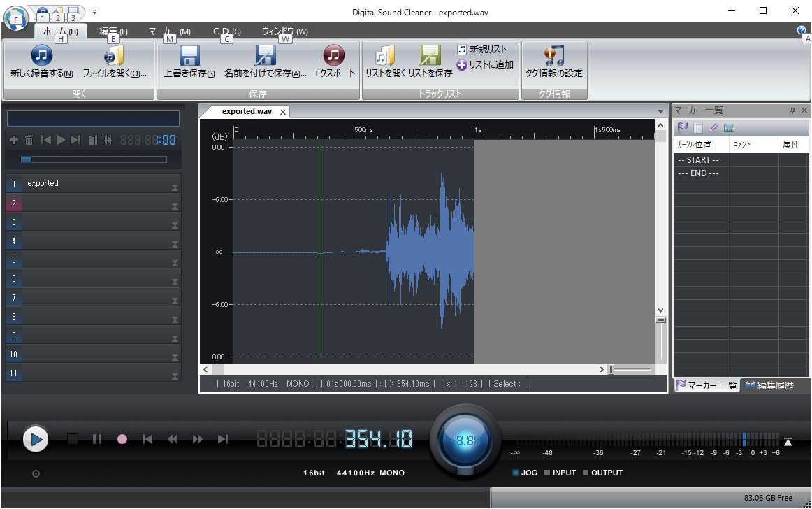Play the track list with small Play button
The height and width of the screenshot is (509, 812).
tap(61, 140)
